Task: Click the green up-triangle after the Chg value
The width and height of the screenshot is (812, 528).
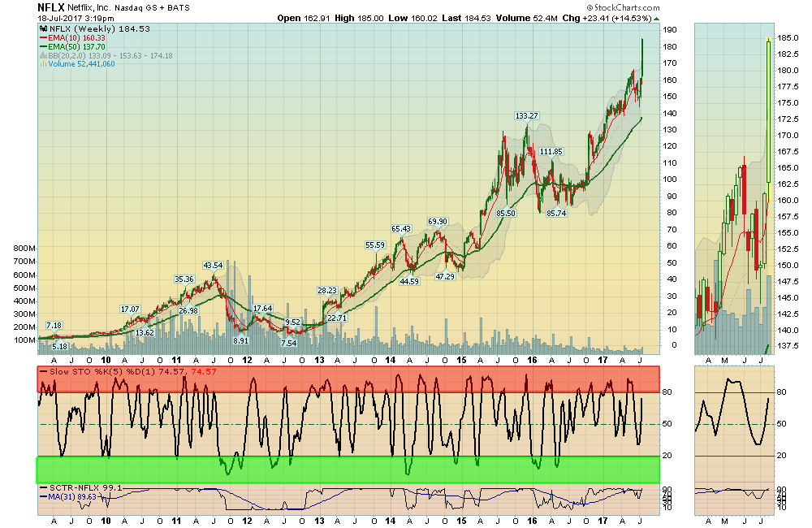Action: (x=657, y=19)
